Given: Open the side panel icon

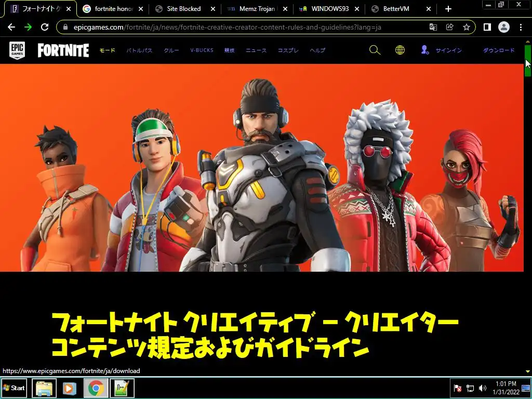Looking at the screenshot, I should (x=487, y=27).
